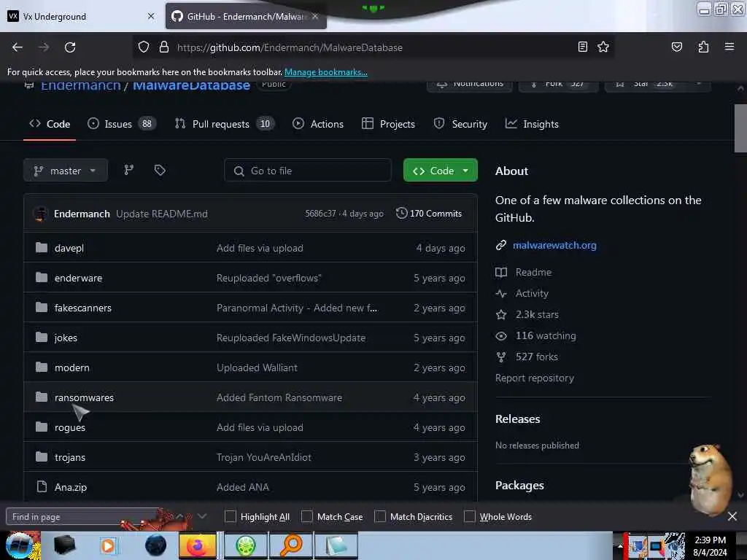Open the Code tab

50,124
